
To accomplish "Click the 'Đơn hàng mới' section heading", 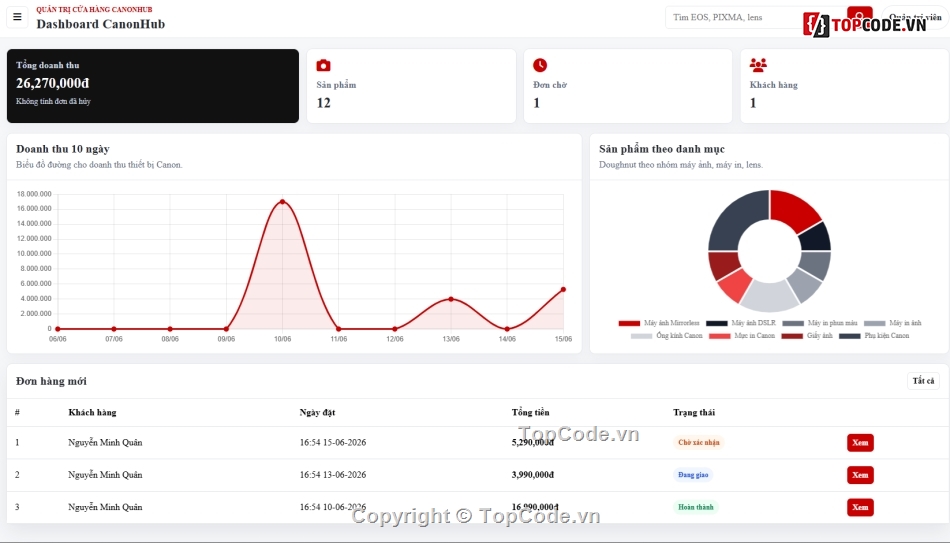I will [x=51, y=381].
